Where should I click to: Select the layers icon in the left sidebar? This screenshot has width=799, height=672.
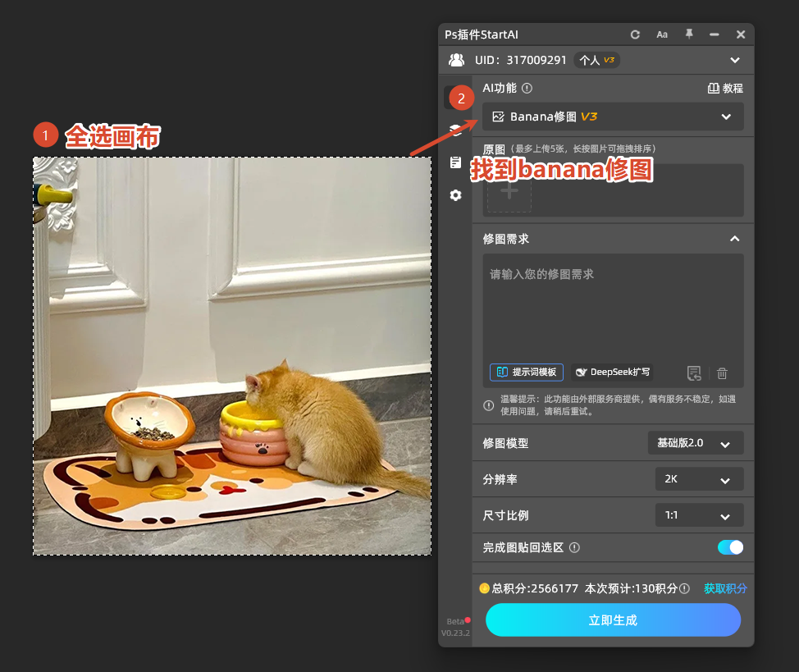(x=456, y=128)
